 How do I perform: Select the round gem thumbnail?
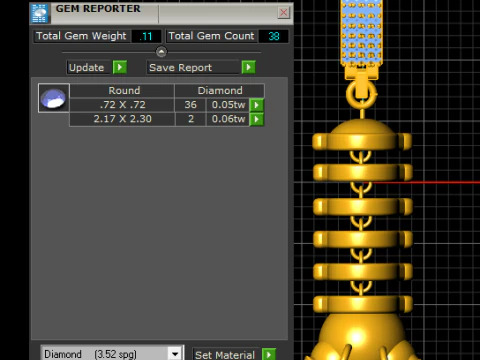(54, 98)
